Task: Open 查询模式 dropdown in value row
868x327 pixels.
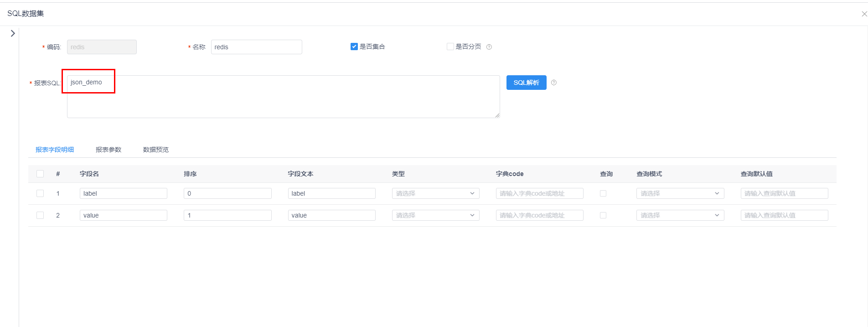Action: pyautogui.click(x=680, y=215)
